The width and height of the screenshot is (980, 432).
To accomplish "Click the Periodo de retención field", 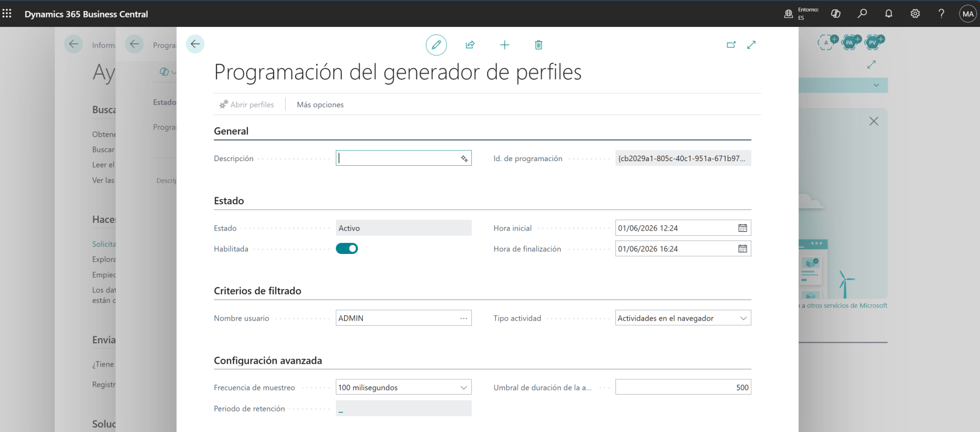I will pyautogui.click(x=404, y=409).
